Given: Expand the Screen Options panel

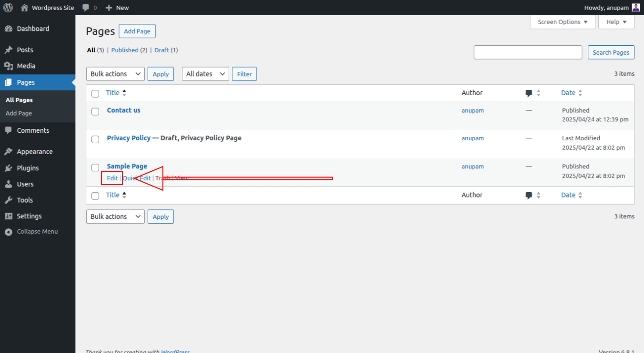Looking at the screenshot, I should [563, 22].
